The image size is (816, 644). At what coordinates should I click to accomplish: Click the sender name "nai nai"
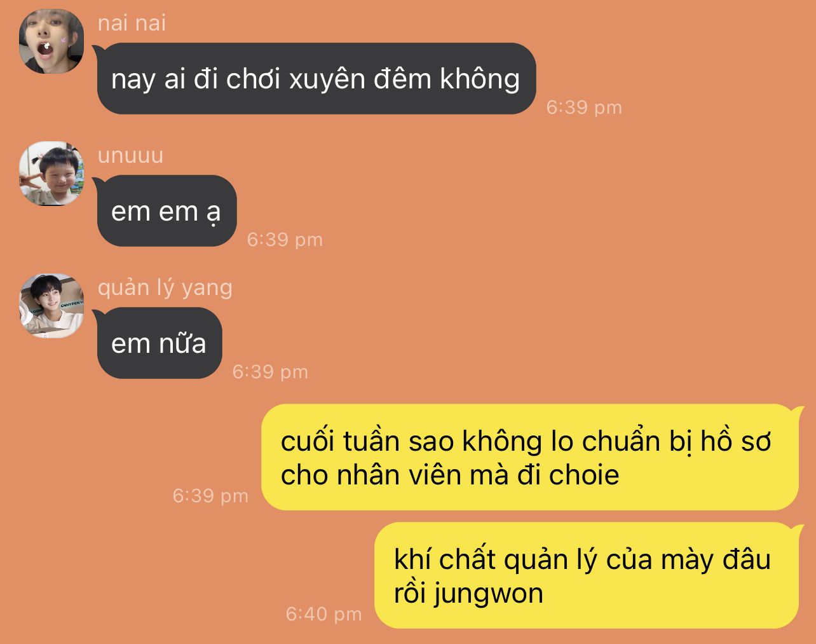132,23
